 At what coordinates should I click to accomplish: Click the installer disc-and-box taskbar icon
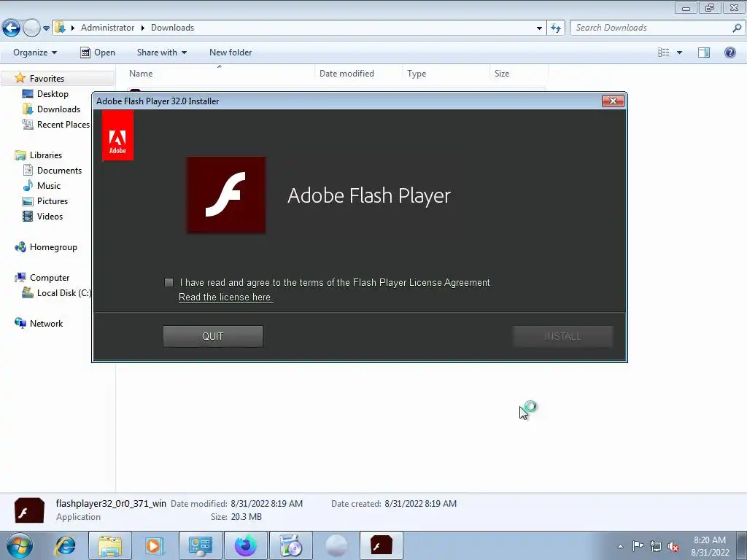tap(291, 545)
